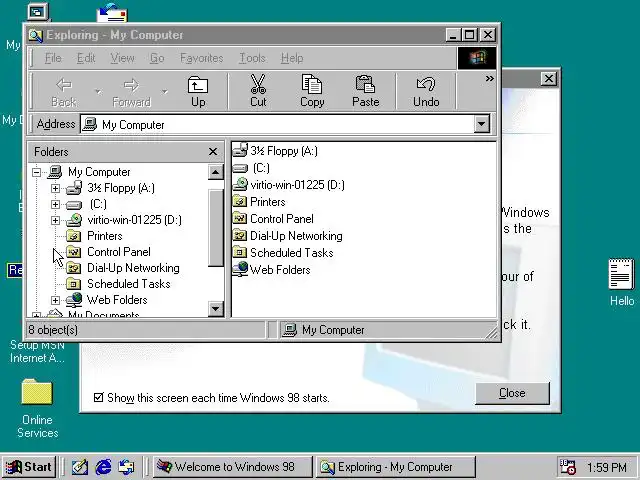Click the Address field showing My Computer
The width and height of the screenshot is (640, 480).
click(278, 124)
